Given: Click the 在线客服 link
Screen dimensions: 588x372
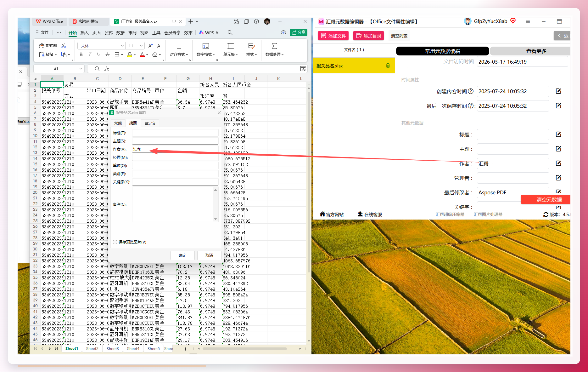Looking at the screenshot, I should click(370, 215).
